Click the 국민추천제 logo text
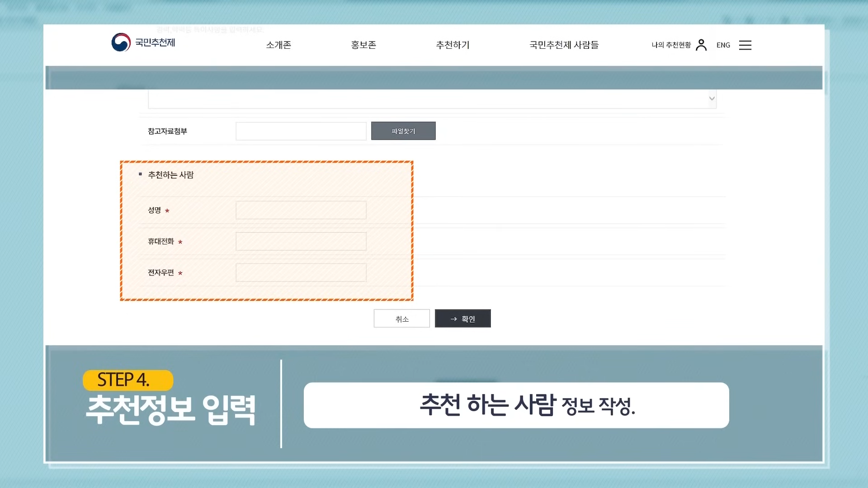The image size is (868, 488). [155, 42]
